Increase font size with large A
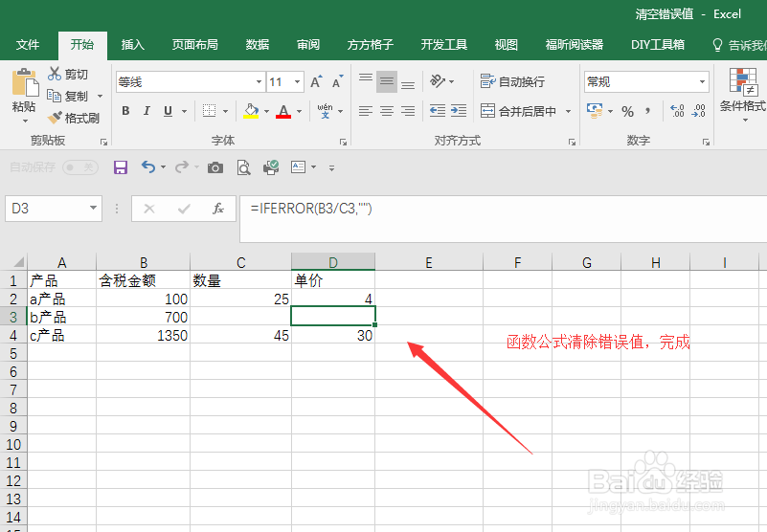The image size is (767, 532). (317, 81)
